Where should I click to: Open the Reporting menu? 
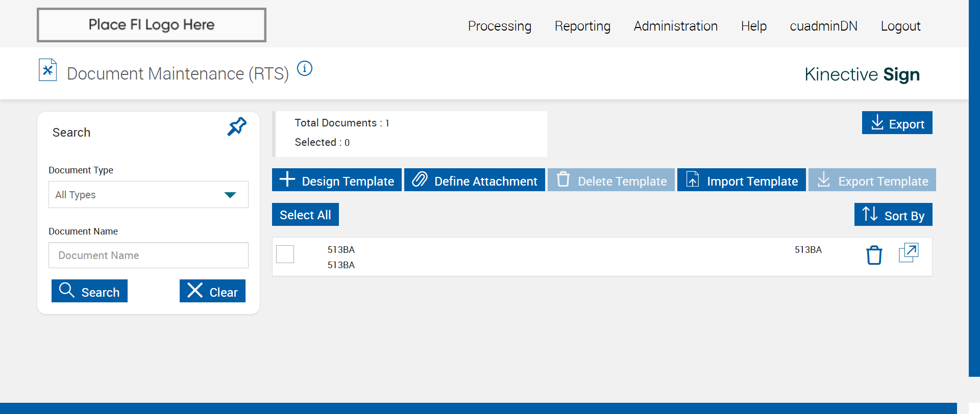(582, 26)
